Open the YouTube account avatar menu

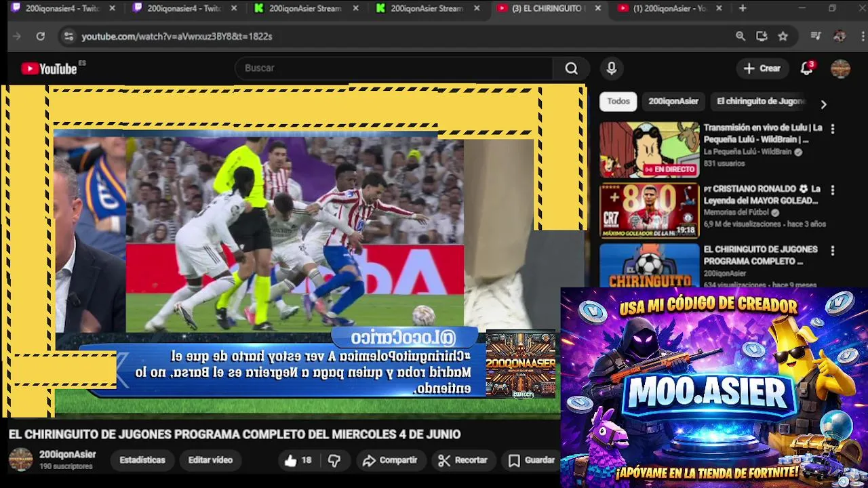click(x=840, y=68)
